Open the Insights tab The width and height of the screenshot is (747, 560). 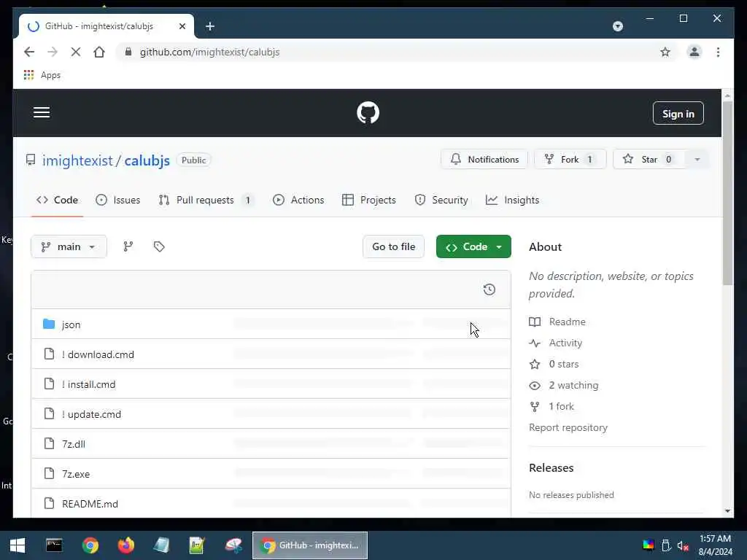point(512,200)
